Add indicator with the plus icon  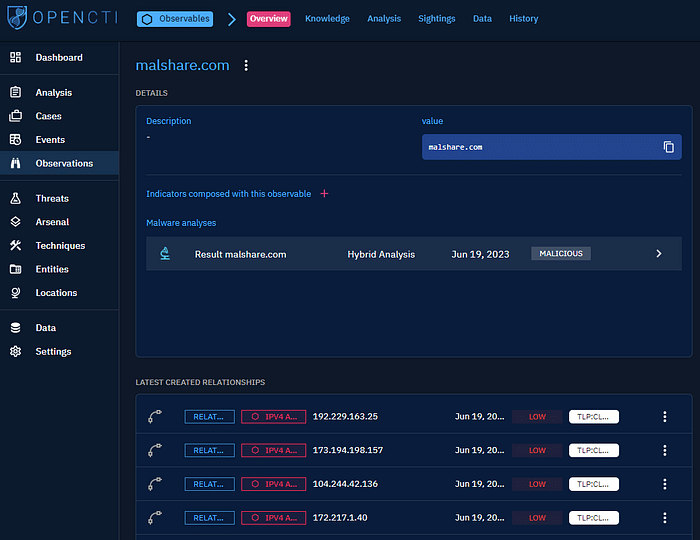coord(324,194)
